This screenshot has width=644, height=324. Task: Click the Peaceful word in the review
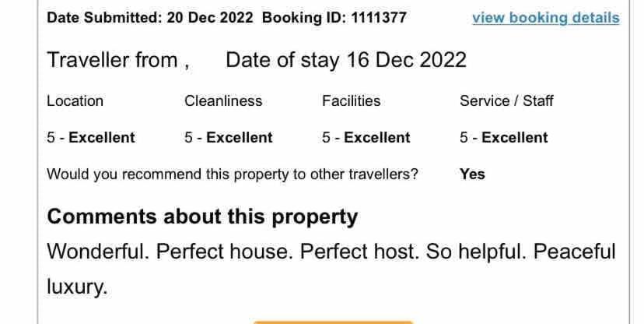click(574, 252)
